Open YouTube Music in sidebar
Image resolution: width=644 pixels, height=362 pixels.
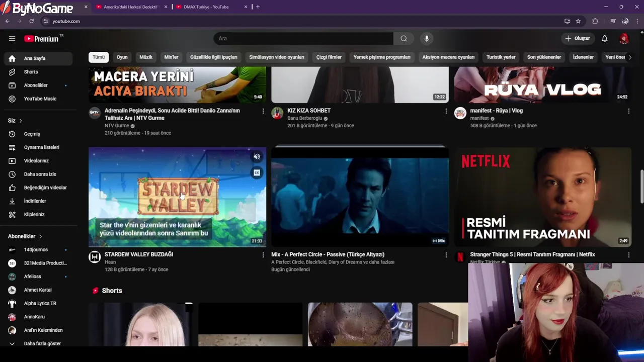(38, 99)
